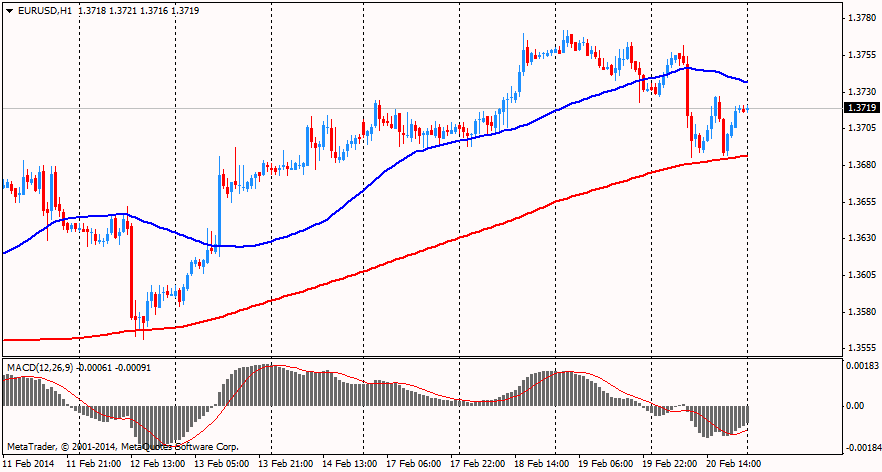Screen dimensions: 882x472
Task: Click the 1.3755 price axis label
Action: (861, 55)
